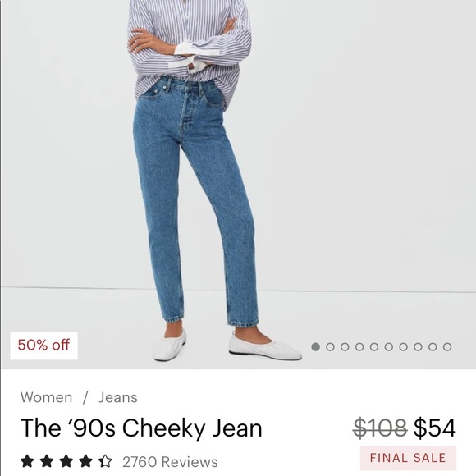Select the first carousel dot indicator

click(315, 346)
